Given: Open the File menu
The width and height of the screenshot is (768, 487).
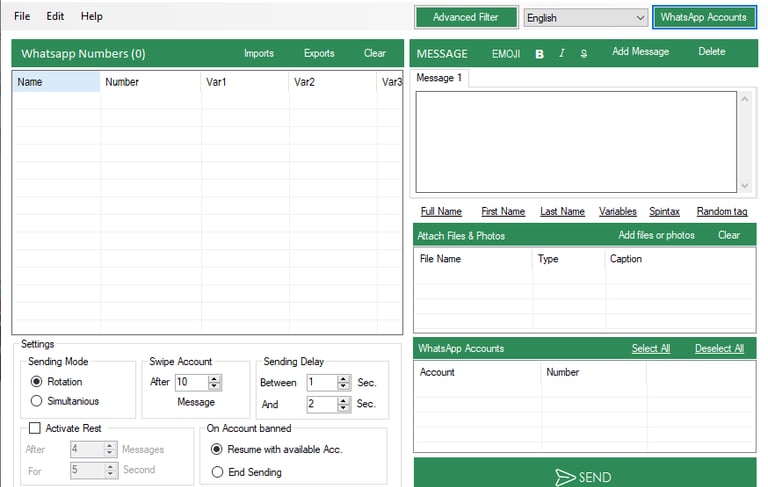Looking at the screenshot, I should pyautogui.click(x=22, y=16).
